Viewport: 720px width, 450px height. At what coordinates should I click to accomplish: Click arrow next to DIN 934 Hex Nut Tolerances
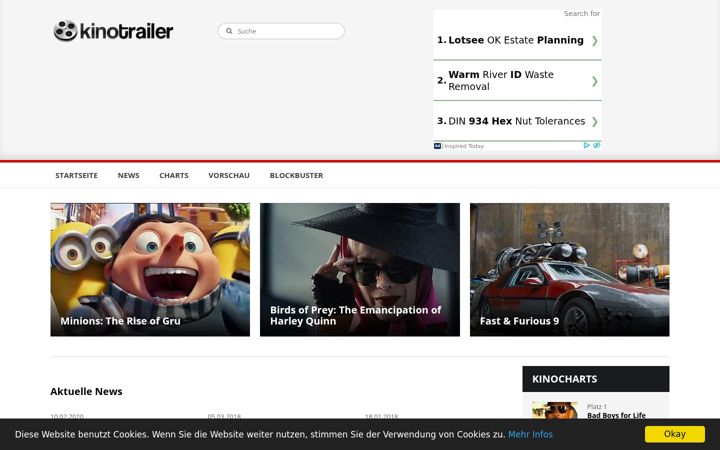595,121
